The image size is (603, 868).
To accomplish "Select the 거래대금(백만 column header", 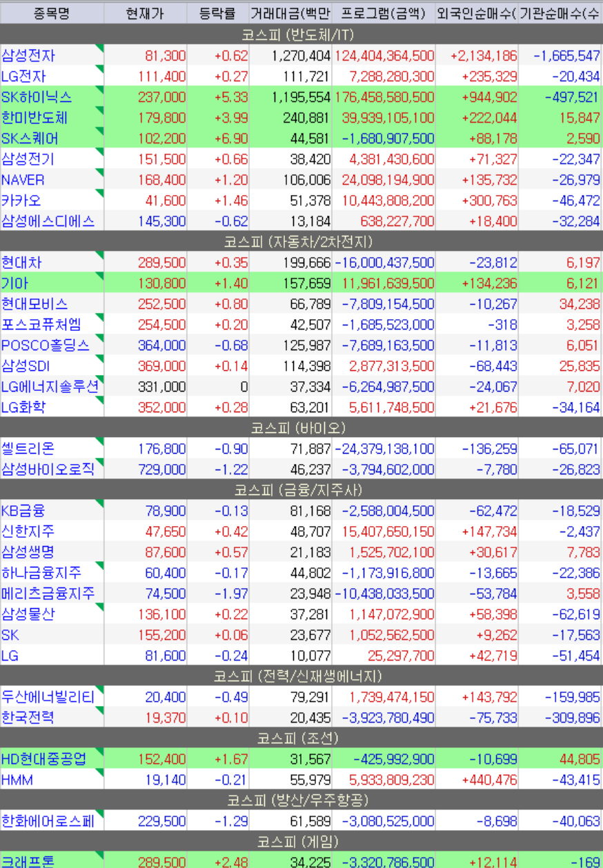I will (290, 13).
